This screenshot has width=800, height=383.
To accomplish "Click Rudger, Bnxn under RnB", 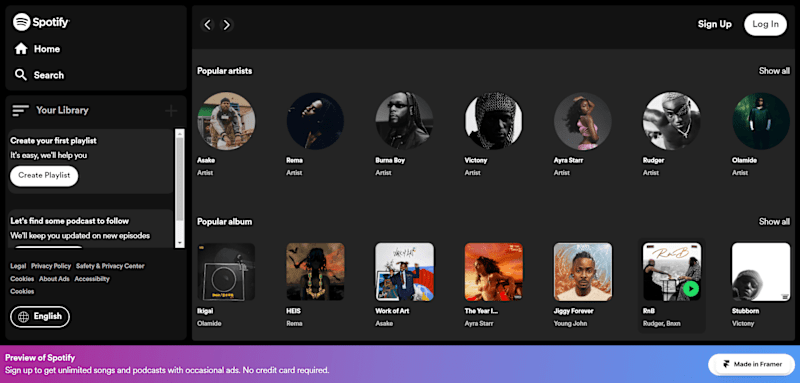I will [663, 323].
